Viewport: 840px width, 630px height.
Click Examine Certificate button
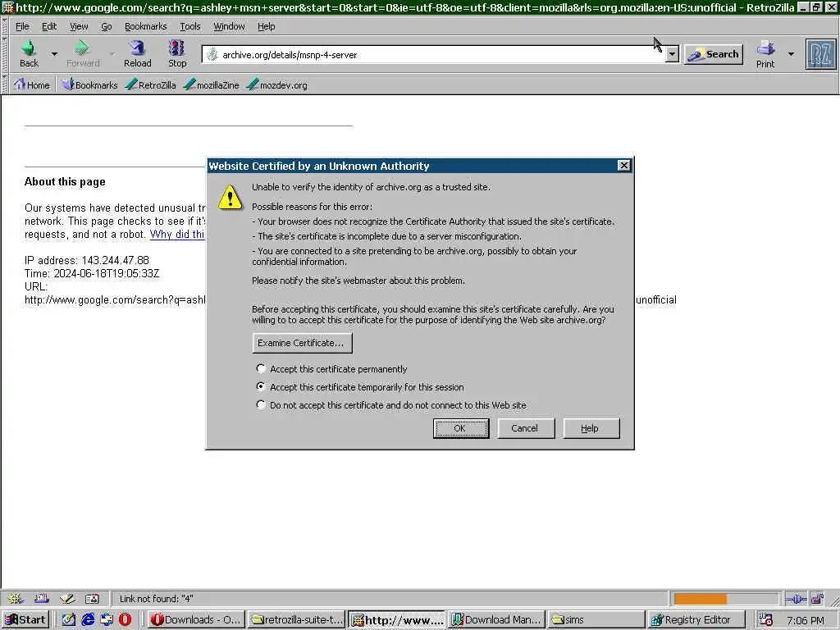302,343
